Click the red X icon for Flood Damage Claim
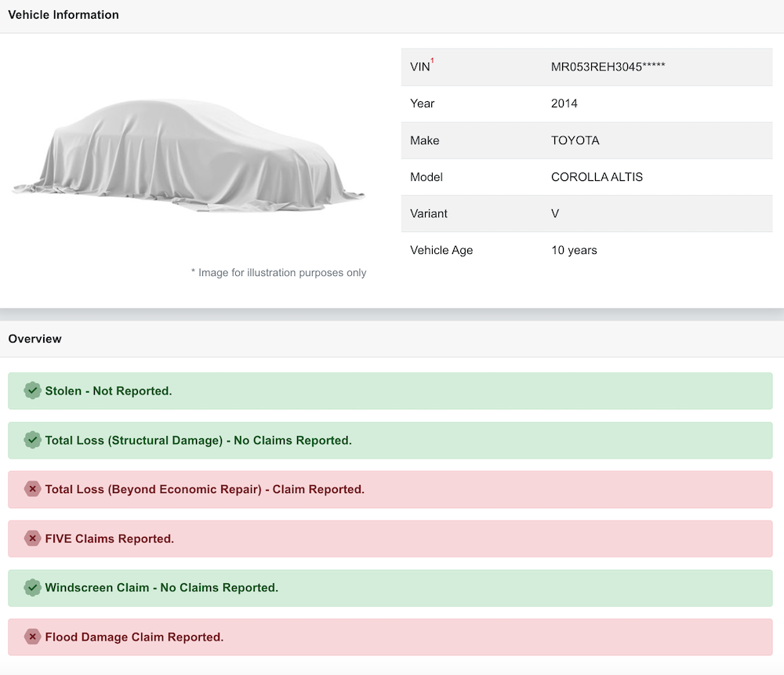Image resolution: width=784 pixels, height=675 pixels. pos(32,637)
